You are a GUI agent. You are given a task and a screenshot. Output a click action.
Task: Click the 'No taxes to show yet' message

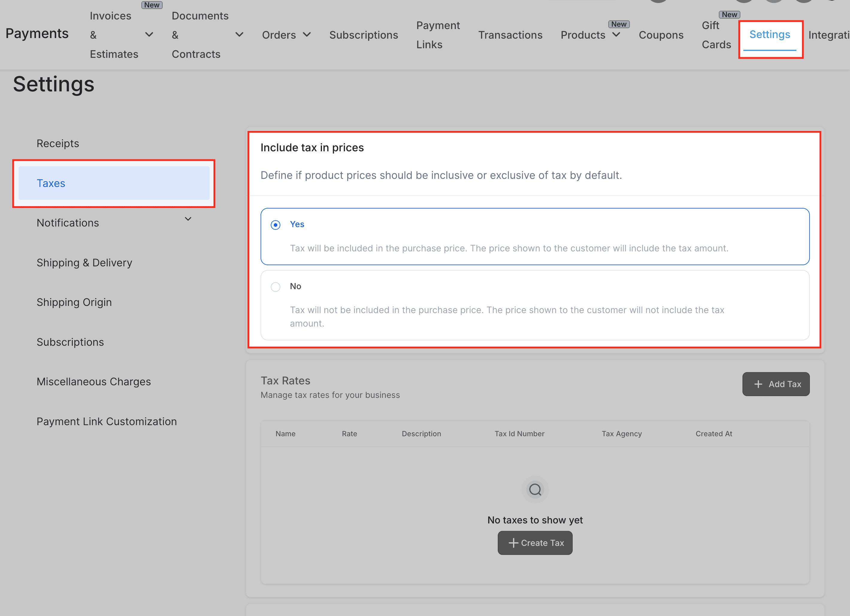(x=535, y=520)
